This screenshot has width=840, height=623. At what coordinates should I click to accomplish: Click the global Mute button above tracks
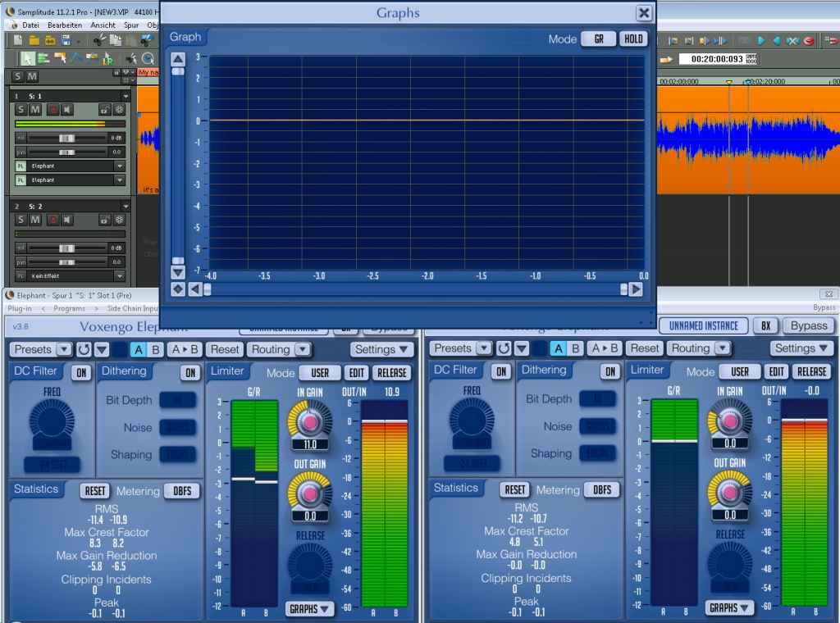click(32, 76)
